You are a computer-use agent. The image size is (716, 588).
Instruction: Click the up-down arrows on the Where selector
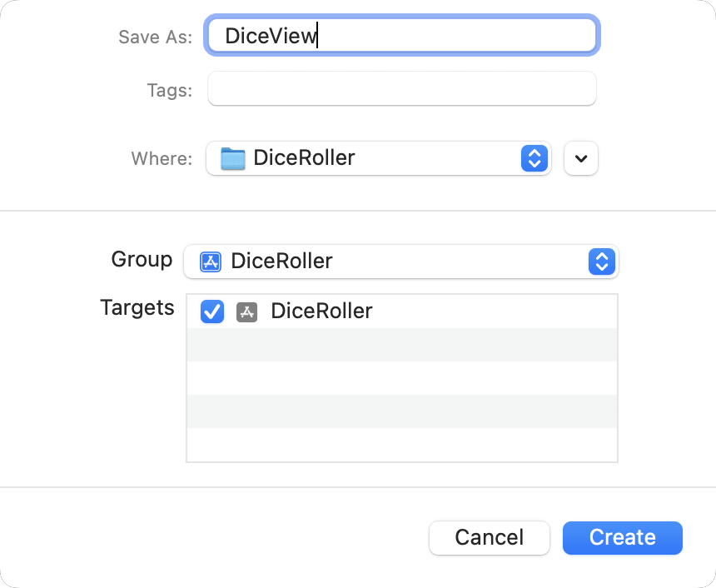pyautogui.click(x=534, y=158)
